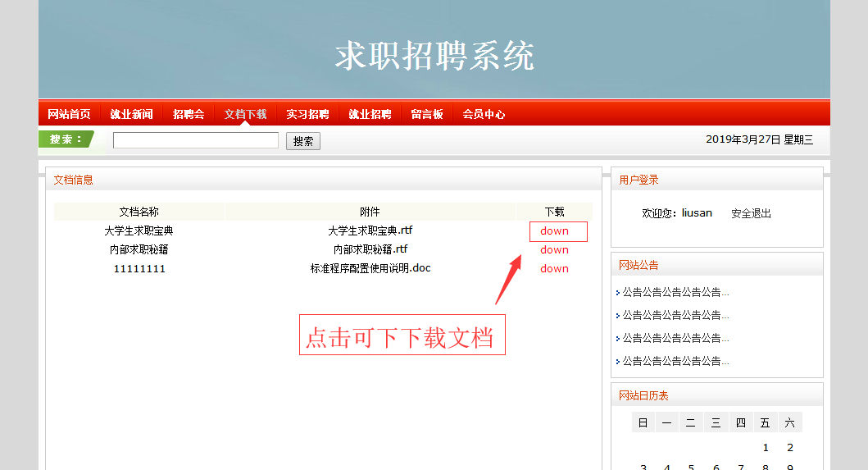Select day 1 in the calendar
This screenshot has height=470, width=868.
pos(766,447)
